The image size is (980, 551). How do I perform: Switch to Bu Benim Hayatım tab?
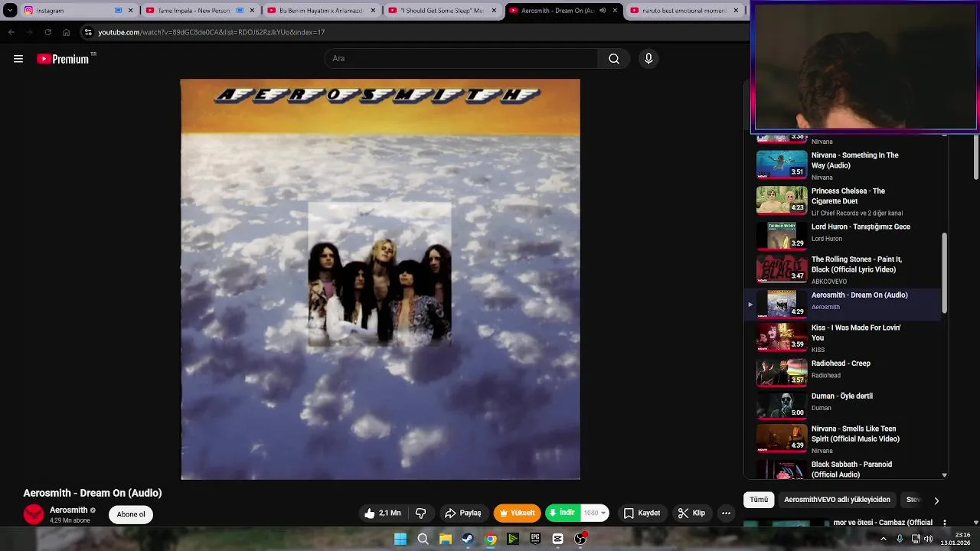[320, 11]
